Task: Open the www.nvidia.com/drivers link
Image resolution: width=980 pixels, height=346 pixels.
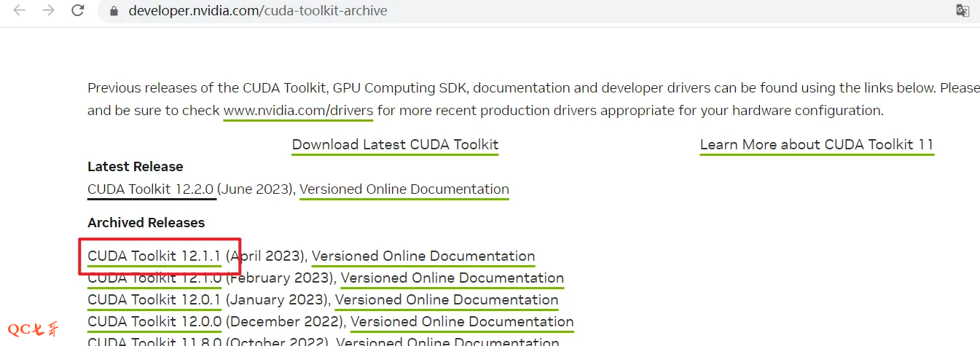Action: [x=298, y=111]
